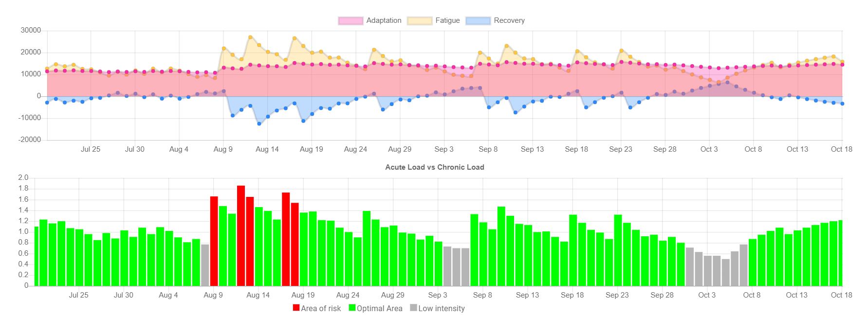Click the highest Recovery point in early October
868x317 pixels.
point(727,83)
